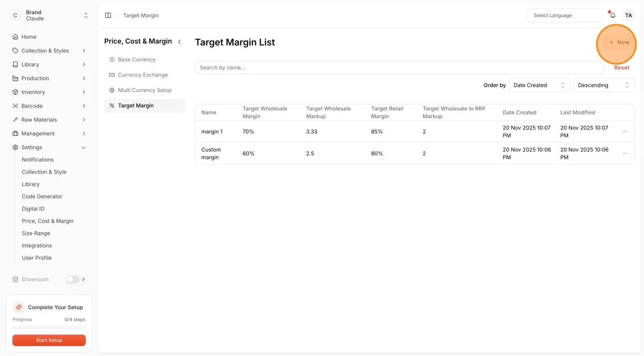Open Code Generator settings
This screenshot has height=356, width=644.
point(42,196)
